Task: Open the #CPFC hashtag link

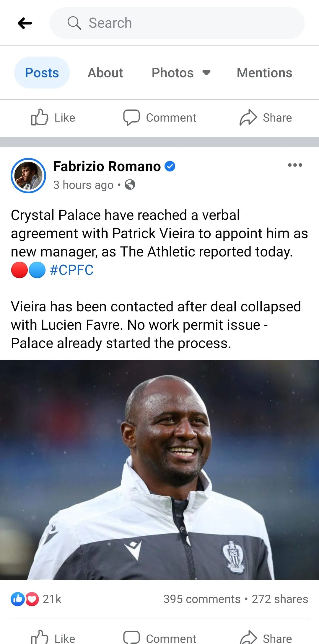Action: click(72, 270)
